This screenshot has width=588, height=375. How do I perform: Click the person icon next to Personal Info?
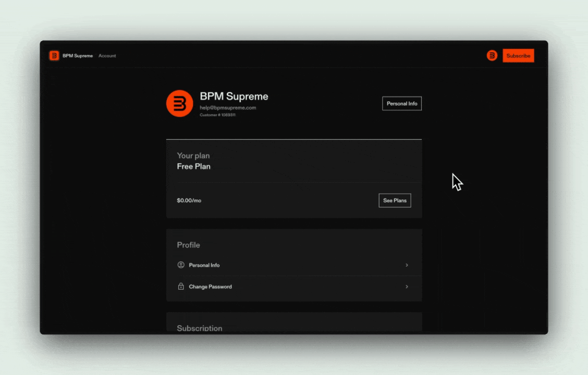coord(181,265)
